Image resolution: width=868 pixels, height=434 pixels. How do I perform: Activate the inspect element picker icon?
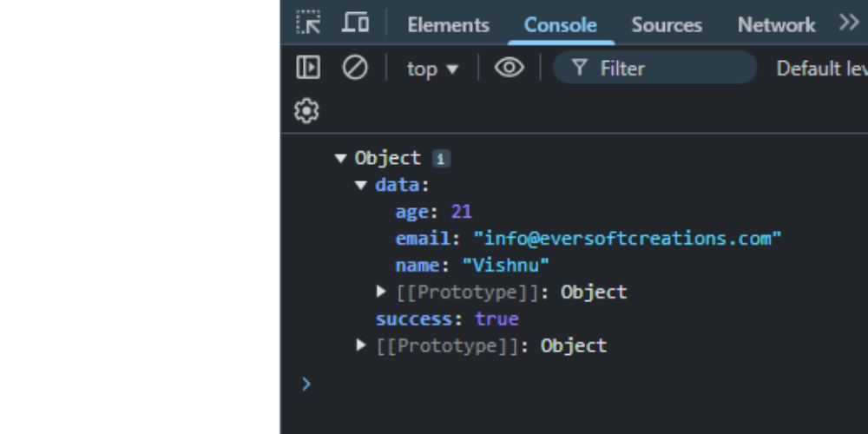pyautogui.click(x=308, y=23)
